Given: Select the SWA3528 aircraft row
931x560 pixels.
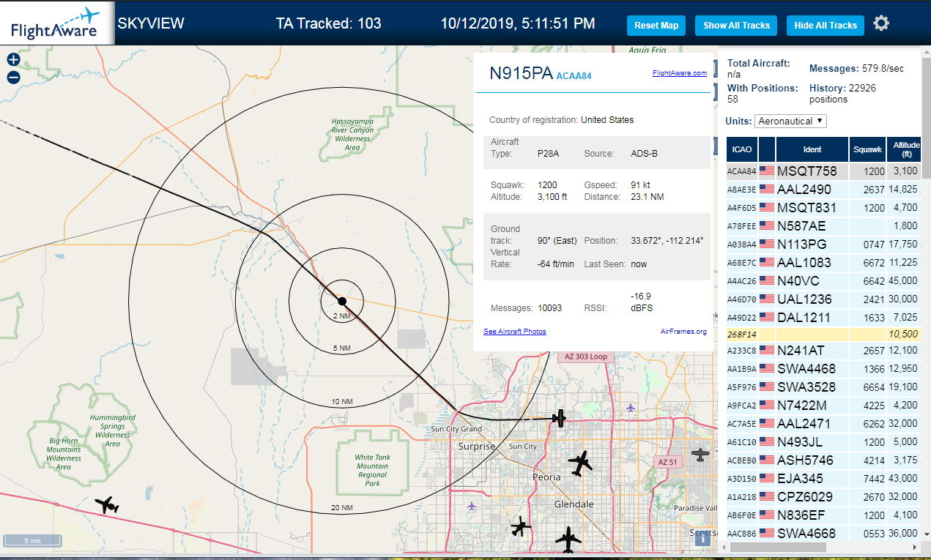Looking at the screenshot, I should [823, 387].
